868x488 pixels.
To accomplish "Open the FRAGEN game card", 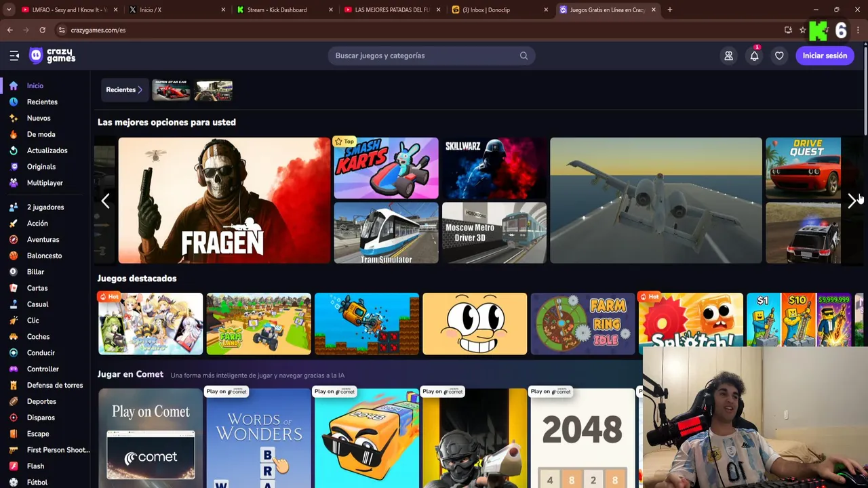I will coord(224,201).
